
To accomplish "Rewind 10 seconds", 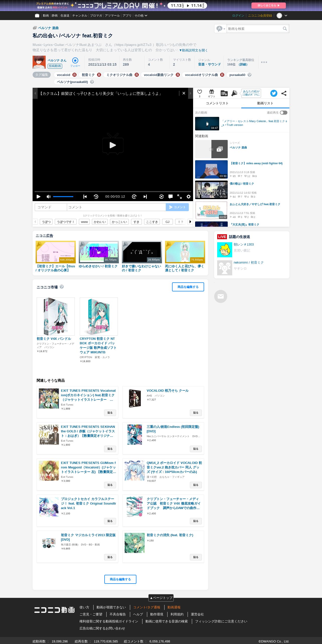I will click(96, 197).
